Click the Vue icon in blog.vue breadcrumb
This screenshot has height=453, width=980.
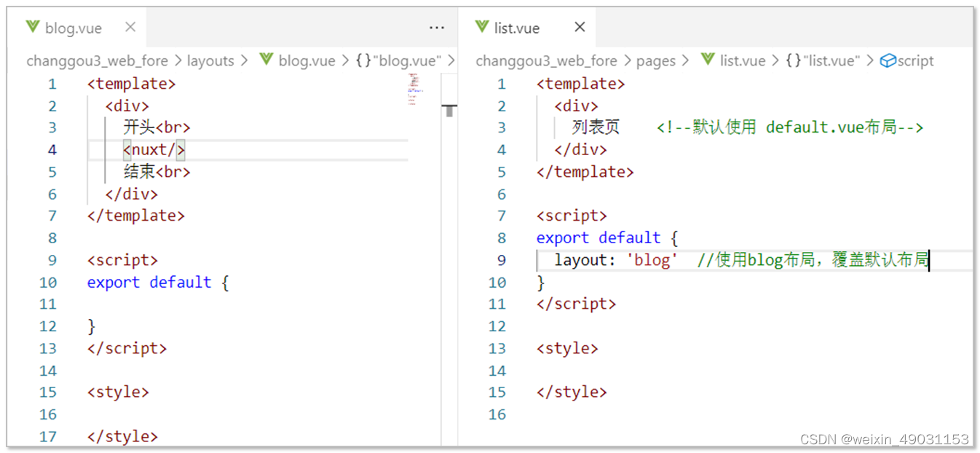[266, 60]
